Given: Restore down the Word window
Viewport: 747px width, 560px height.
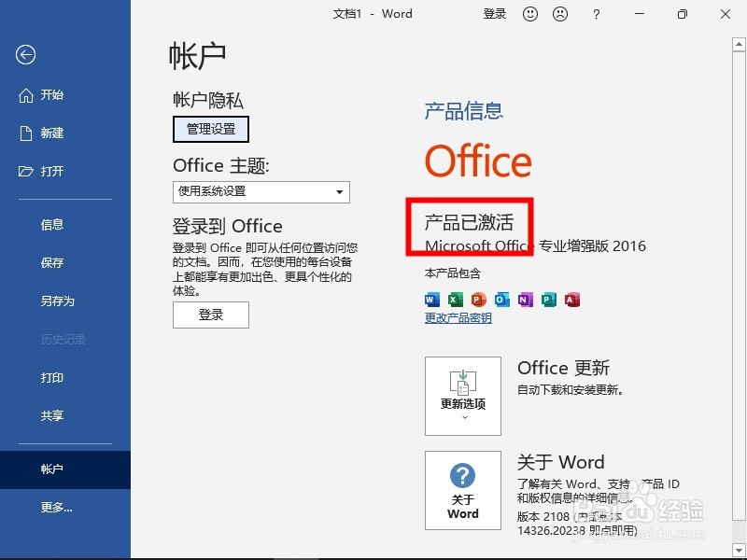Looking at the screenshot, I should 683,14.
